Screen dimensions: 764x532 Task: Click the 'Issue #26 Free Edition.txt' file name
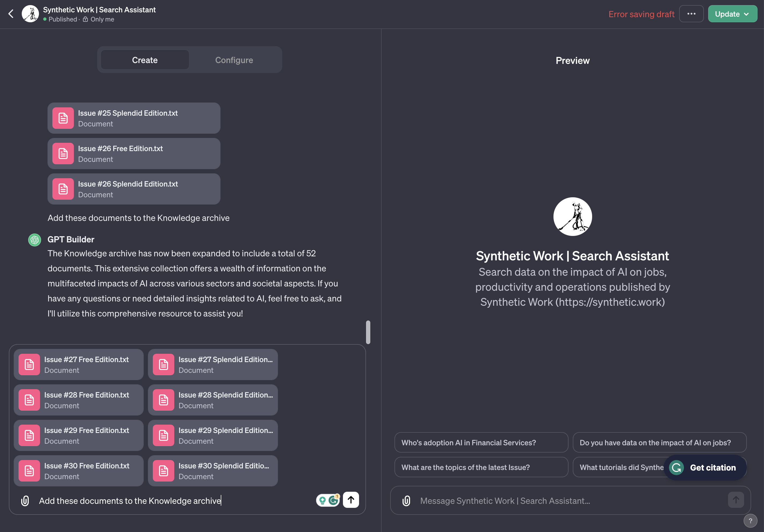coord(121,149)
